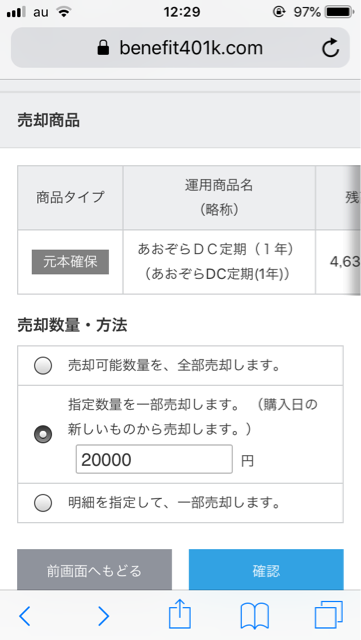The image size is (361, 640).
Task: Tap the あおぞらDC定期(1年) product cell
Action: pyautogui.click(x=219, y=262)
